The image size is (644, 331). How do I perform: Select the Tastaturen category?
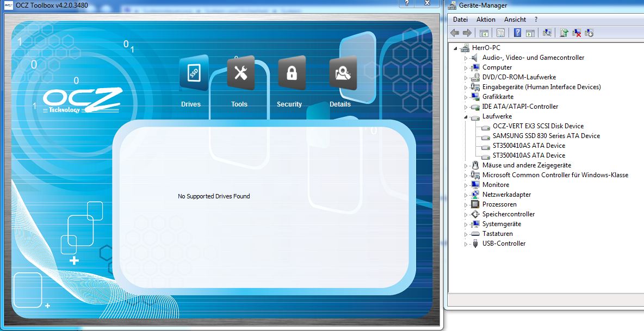(497, 234)
